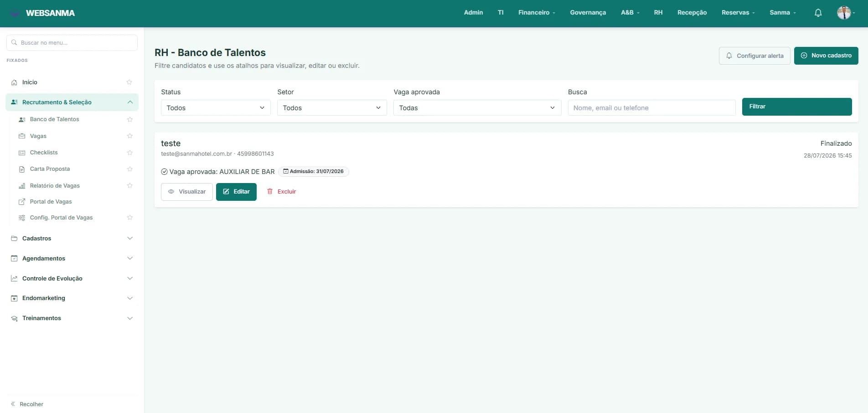Viewport: 868px width, 413px height.
Task: Click the Relatório de Vagas chart icon
Action: point(22,186)
